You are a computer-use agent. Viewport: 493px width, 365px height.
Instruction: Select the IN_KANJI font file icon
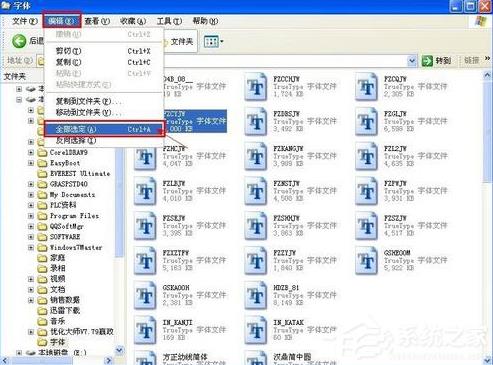coord(145,330)
